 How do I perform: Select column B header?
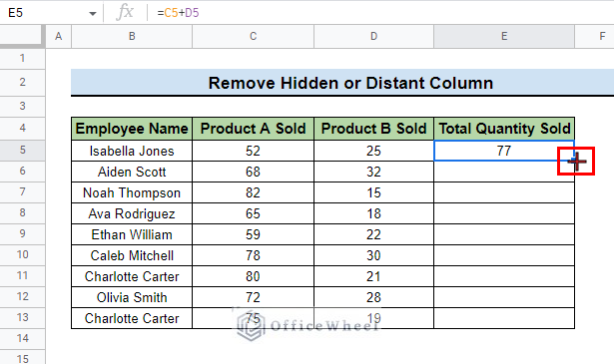click(x=132, y=36)
